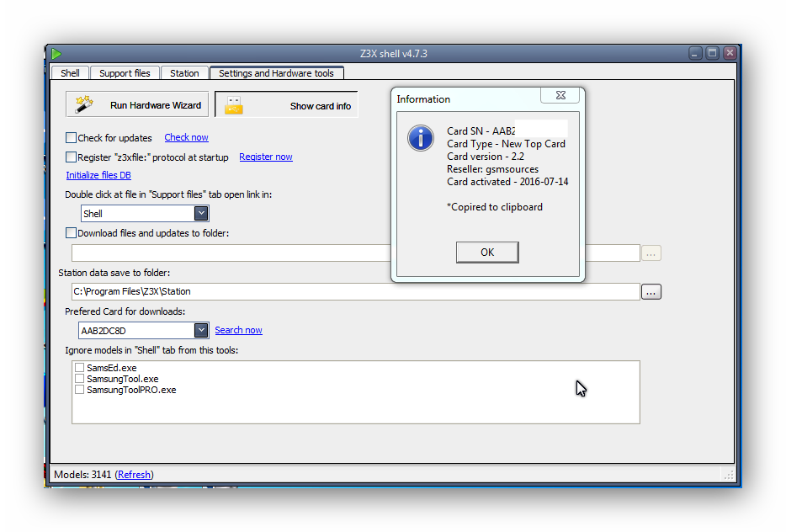Maximize the Z3X shell window
786x532 pixels.
712,53
